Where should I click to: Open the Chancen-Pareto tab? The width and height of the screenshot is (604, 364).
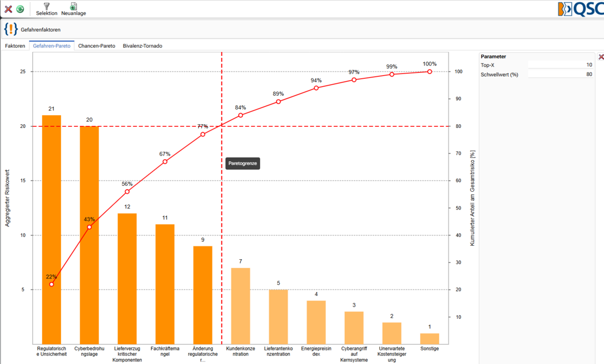point(97,46)
